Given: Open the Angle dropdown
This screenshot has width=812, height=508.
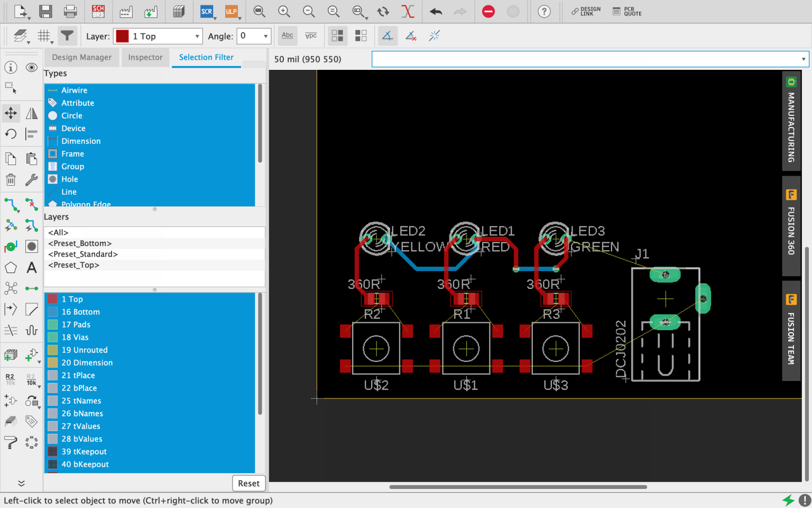Looking at the screenshot, I should [x=254, y=36].
